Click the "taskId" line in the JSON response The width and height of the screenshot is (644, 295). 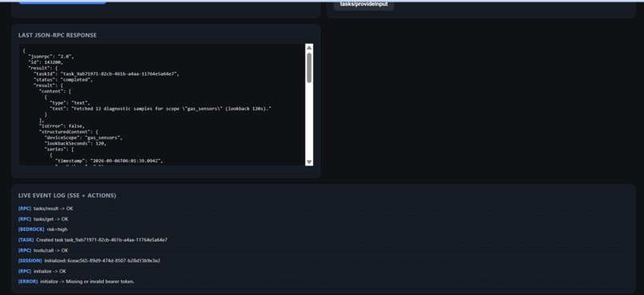click(106, 74)
